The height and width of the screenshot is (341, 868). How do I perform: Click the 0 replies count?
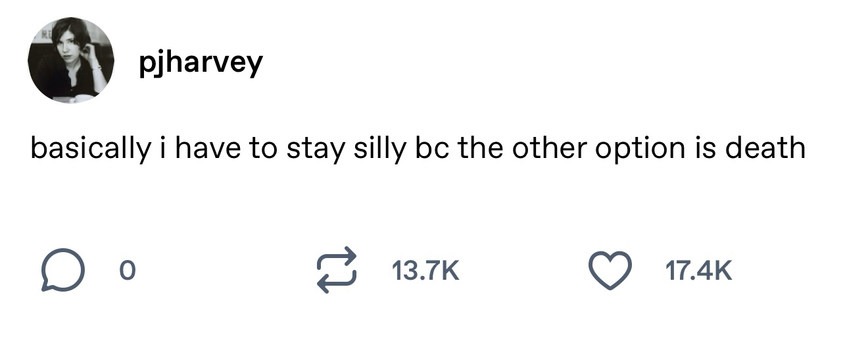128,271
